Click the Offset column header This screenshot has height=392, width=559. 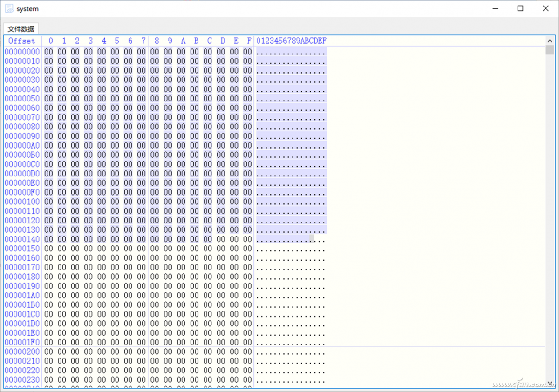pos(22,41)
